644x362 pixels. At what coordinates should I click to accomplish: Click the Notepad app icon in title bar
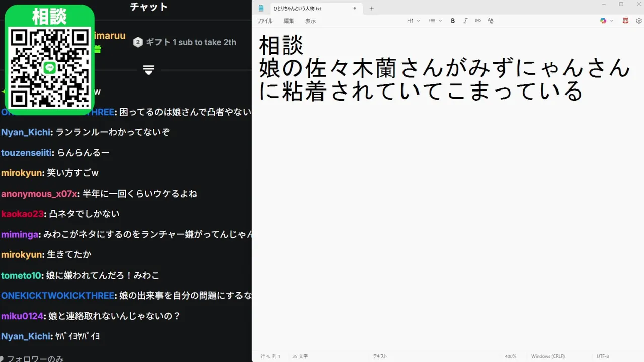click(261, 8)
